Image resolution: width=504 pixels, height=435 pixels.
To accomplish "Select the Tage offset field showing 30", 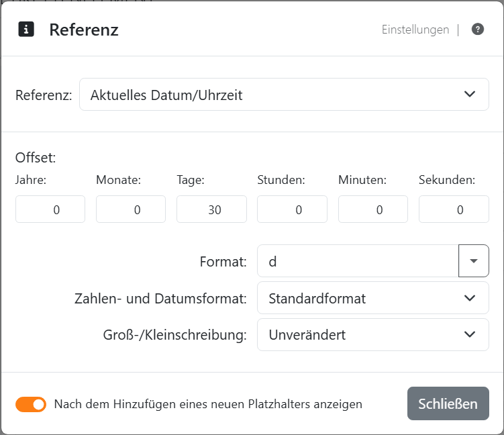I will 211,209.
